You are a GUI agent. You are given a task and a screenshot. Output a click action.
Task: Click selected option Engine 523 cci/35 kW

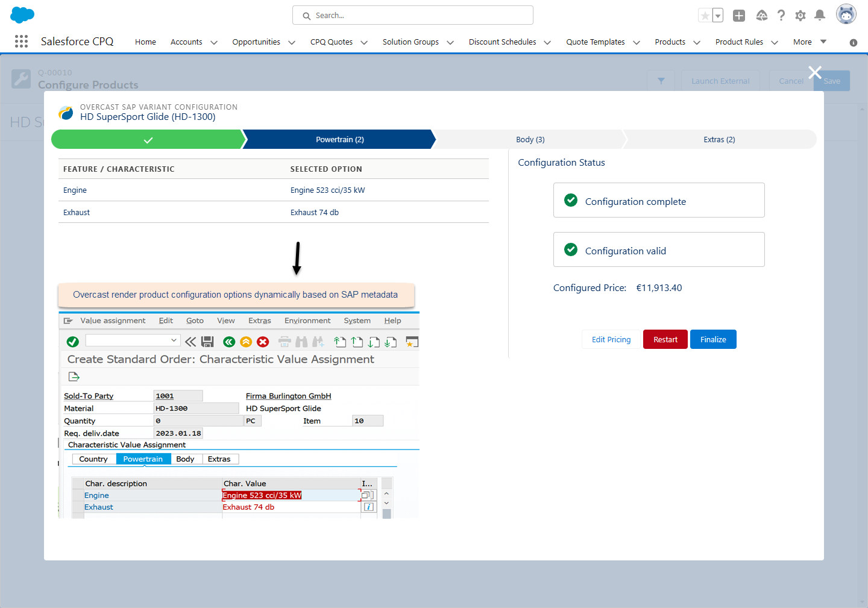327,190
